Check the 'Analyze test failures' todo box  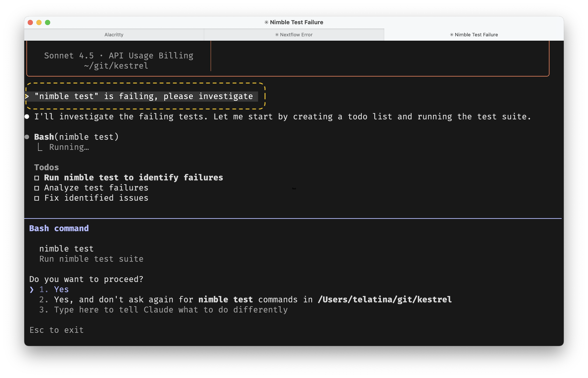[x=37, y=188]
